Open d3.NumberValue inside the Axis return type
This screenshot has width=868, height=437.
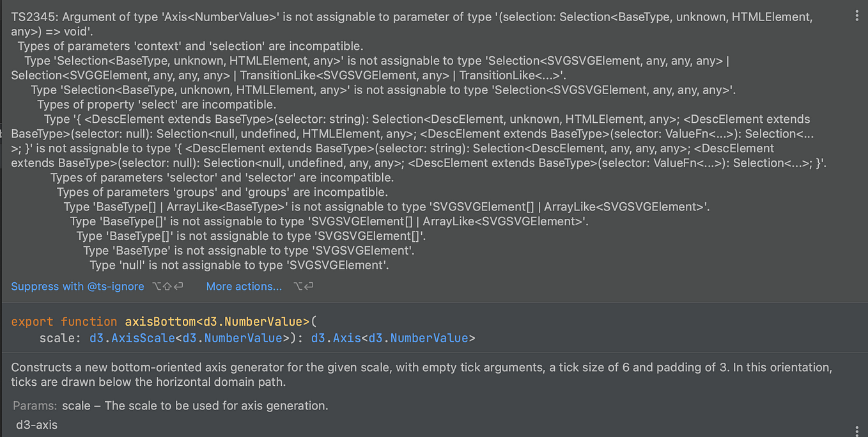pos(418,338)
